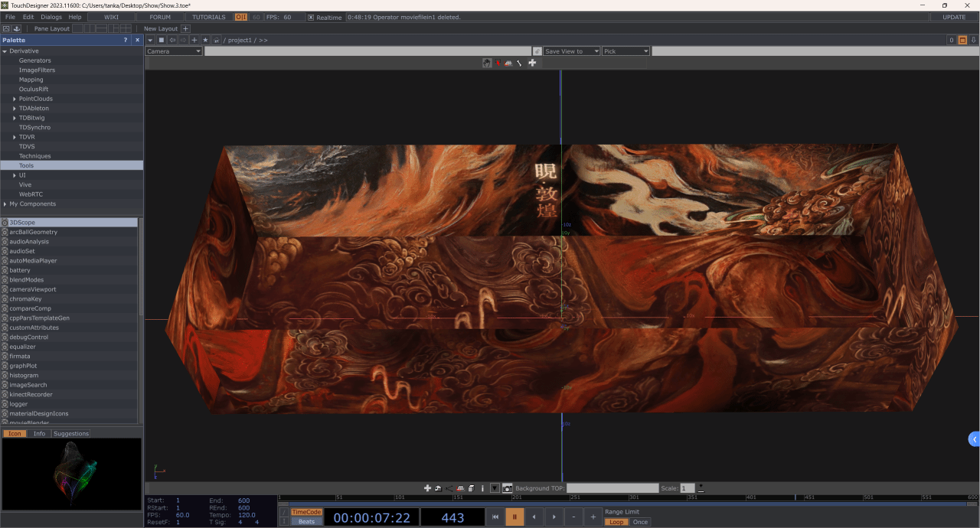Open the TUTORIALS link button
The height and width of the screenshot is (528, 980).
point(209,17)
